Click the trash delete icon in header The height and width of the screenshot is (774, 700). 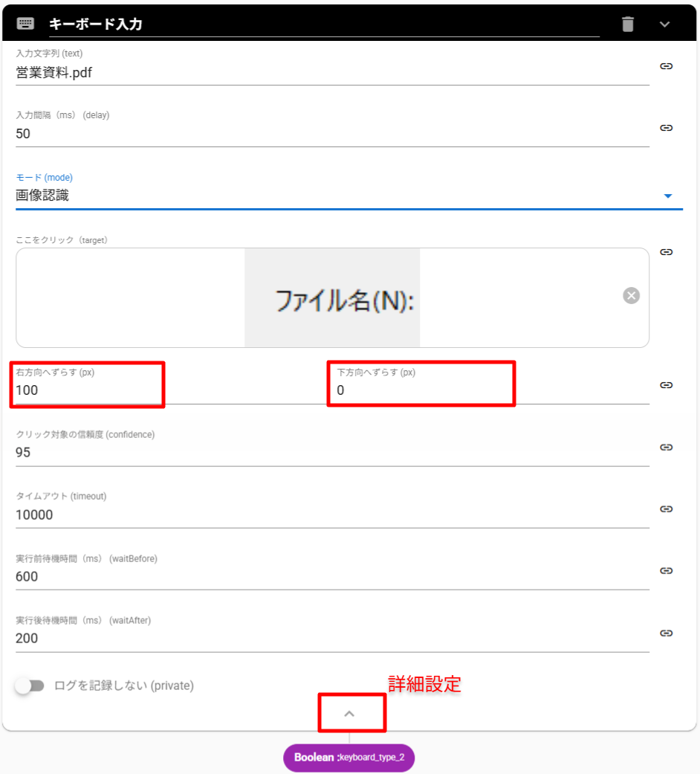coord(628,25)
